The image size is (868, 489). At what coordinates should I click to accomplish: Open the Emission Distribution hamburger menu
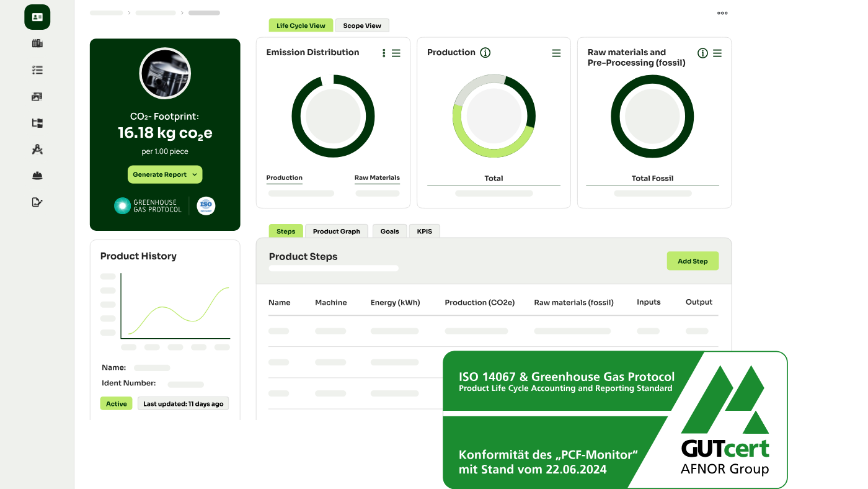[396, 53]
